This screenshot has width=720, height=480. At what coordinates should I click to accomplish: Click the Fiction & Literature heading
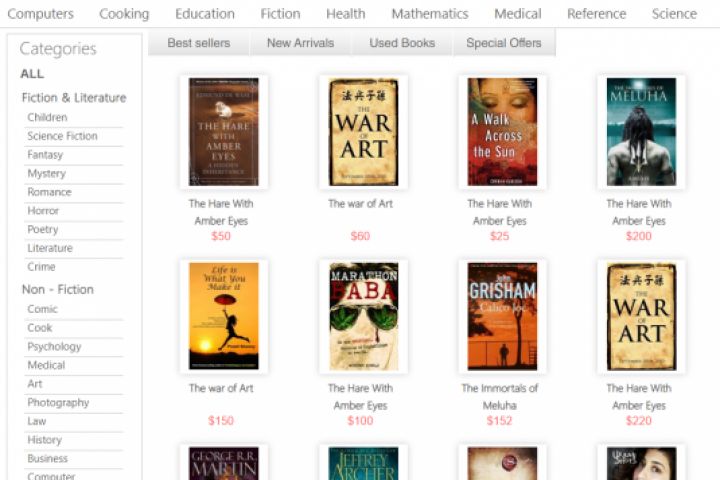point(74,97)
